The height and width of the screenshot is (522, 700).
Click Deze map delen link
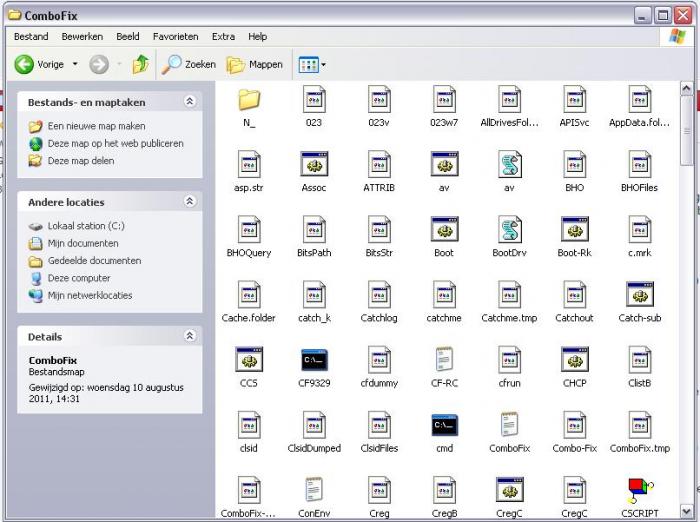(81, 161)
